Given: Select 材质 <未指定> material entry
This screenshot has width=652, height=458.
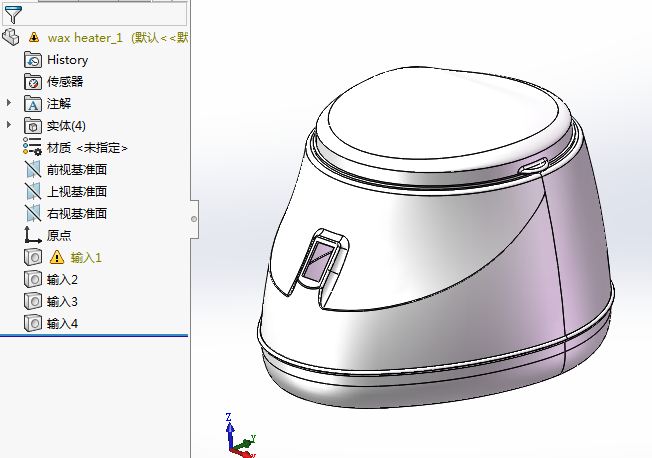Looking at the screenshot, I should pyautogui.click(x=87, y=148).
